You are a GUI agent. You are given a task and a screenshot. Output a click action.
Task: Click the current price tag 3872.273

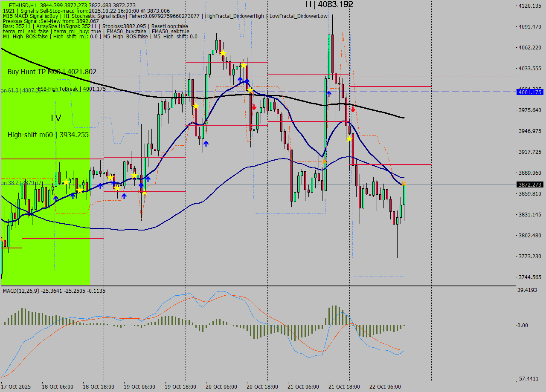click(529, 184)
